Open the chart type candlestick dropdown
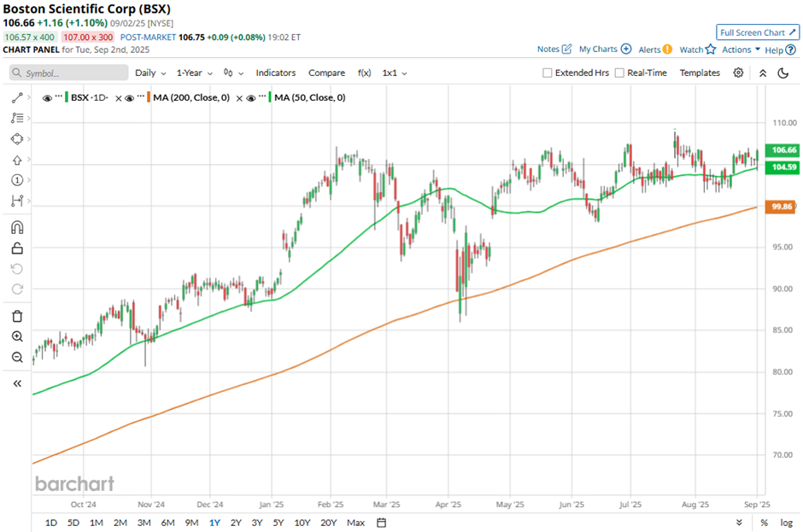Screen dimensions: 803x532 pos(233,73)
